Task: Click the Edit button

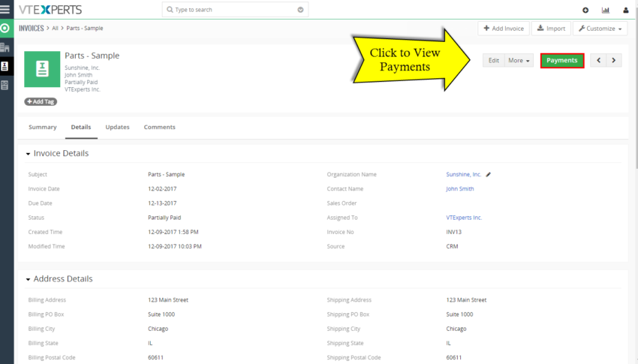Action: (x=494, y=60)
